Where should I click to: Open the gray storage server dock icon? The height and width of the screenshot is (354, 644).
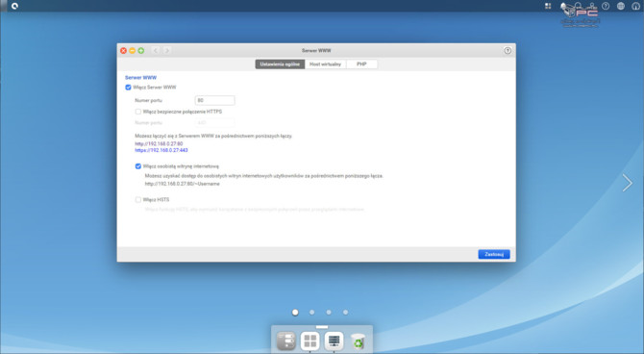click(x=286, y=341)
